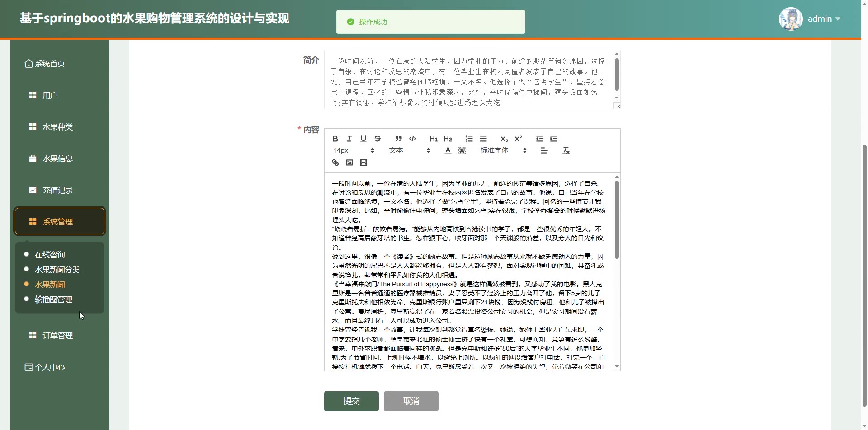Image resolution: width=868 pixels, height=430 pixels.
Task: Clear text formatting
Action: [566, 150]
